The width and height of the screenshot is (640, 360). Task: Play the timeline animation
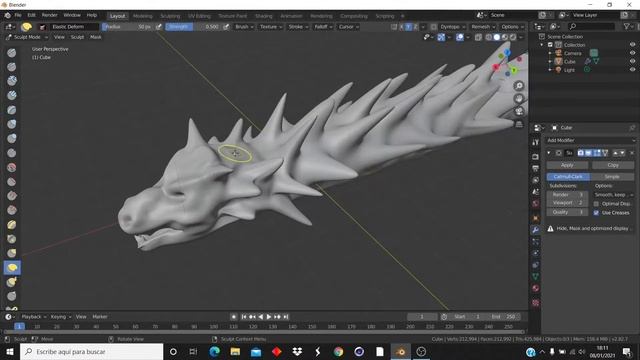pos(269,317)
